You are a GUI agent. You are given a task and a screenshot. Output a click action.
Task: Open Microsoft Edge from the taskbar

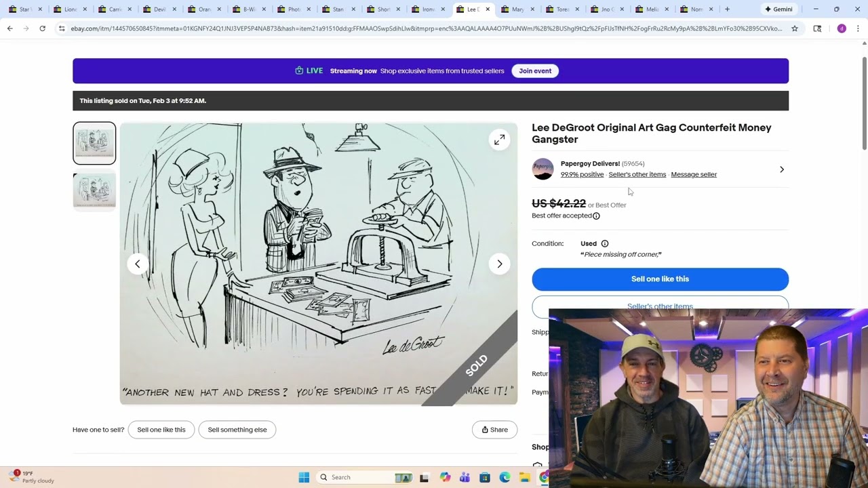point(505,477)
